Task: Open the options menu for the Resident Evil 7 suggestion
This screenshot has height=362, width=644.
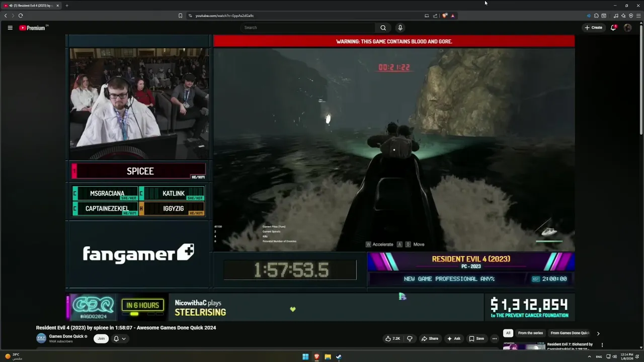Action: pyautogui.click(x=602, y=345)
